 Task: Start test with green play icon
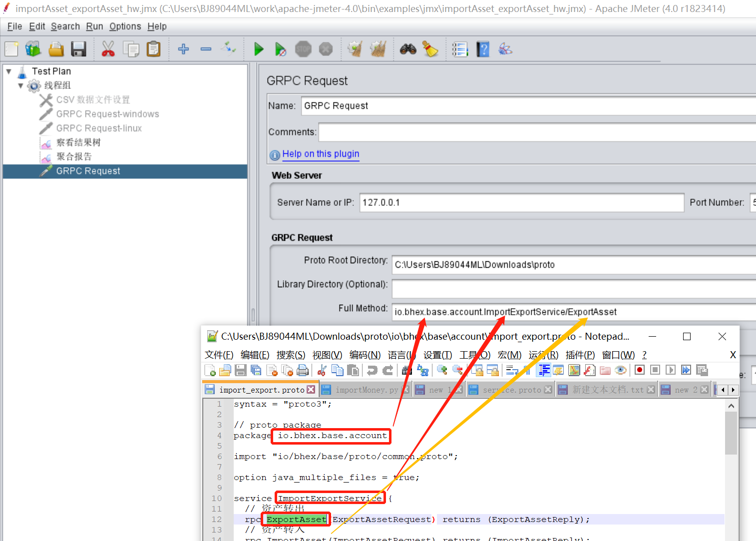(x=258, y=49)
